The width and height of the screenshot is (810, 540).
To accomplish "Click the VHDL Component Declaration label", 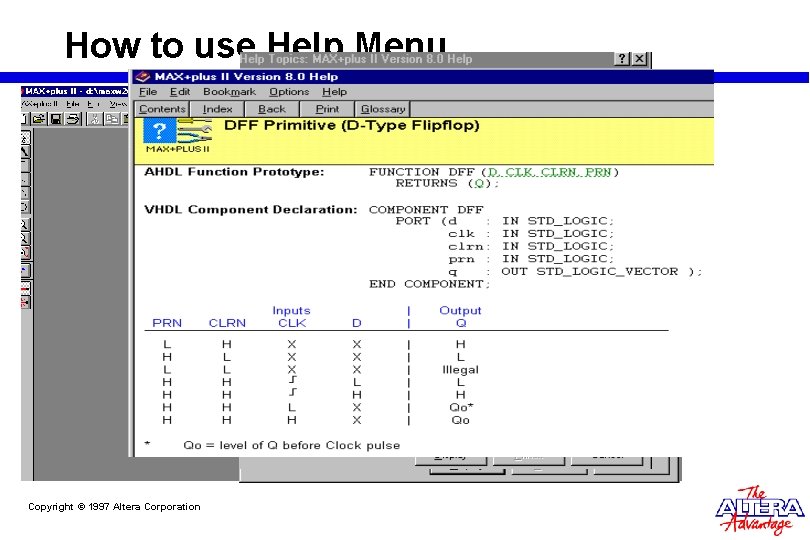I will (251, 210).
